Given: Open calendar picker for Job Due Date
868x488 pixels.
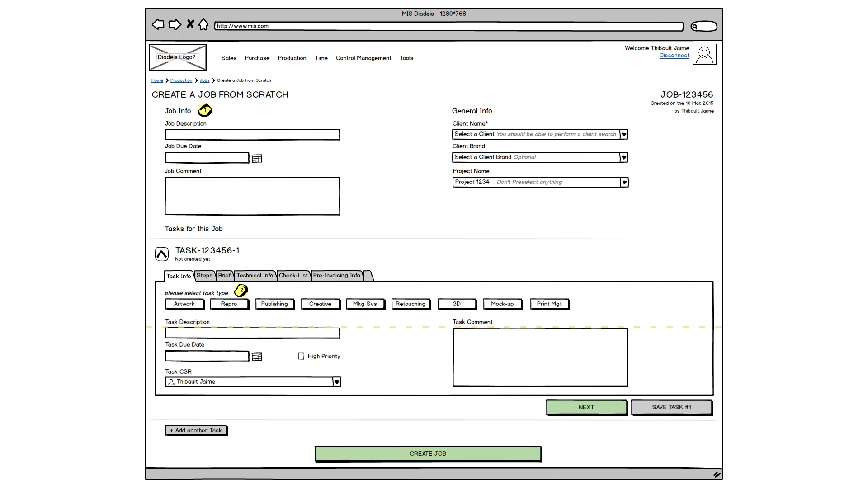Looking at the screenshot, I should coord(257,159).
